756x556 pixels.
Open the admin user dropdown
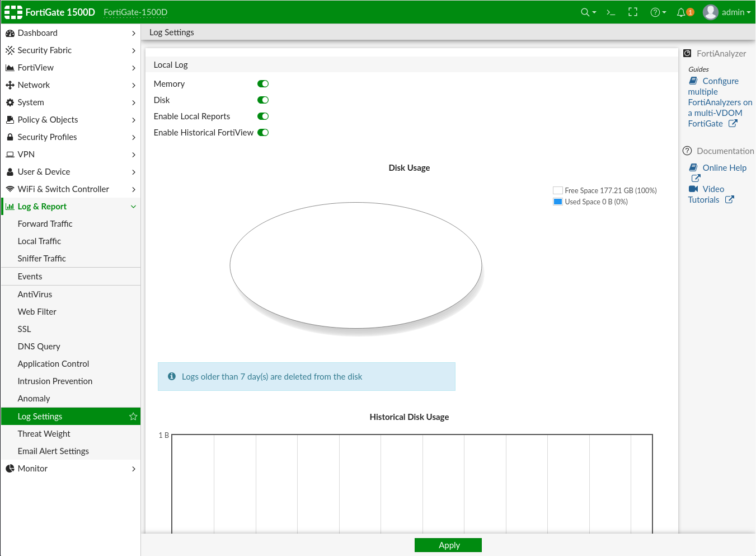727,12
